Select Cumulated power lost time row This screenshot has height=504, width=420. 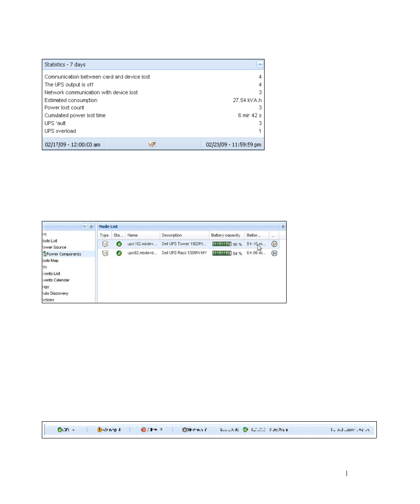coord(153,115)
